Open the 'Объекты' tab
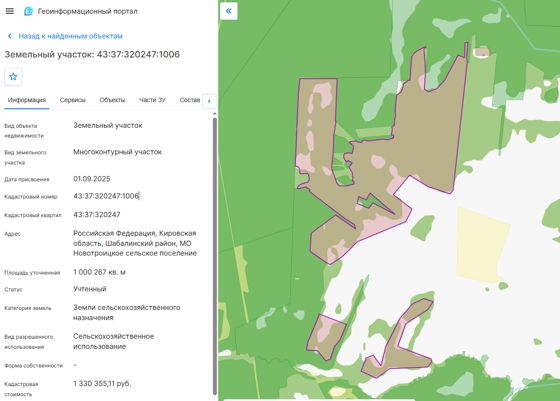 pos(112,100)
